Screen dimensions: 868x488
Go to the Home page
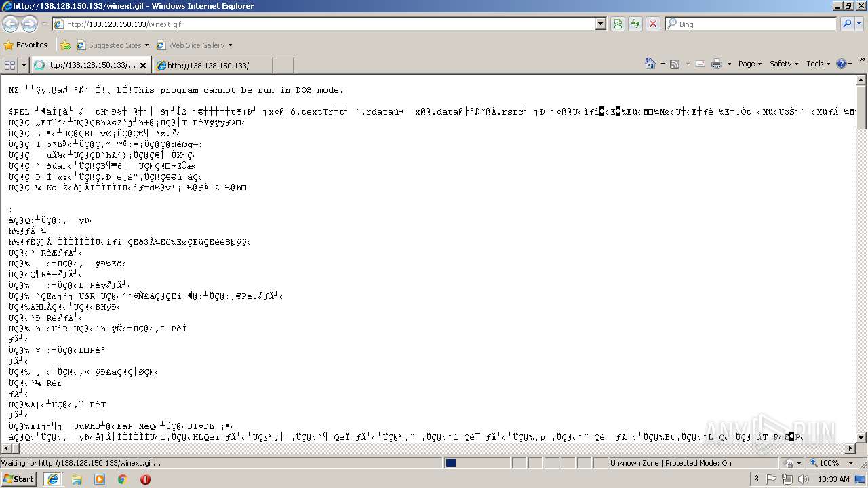click(650, 64)
